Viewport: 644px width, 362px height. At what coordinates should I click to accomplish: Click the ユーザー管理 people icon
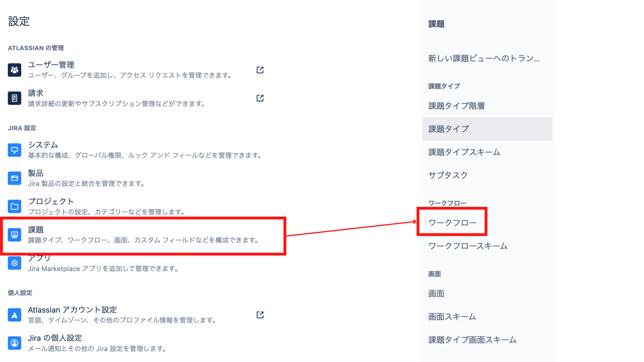(x=14, y=70)
